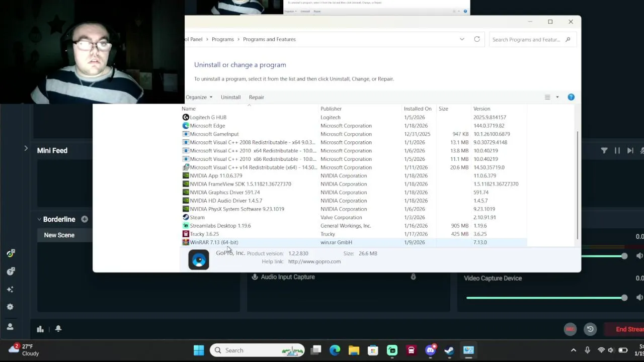Select the New Scene item
The image size is (644, 362).
coord(64,235)
